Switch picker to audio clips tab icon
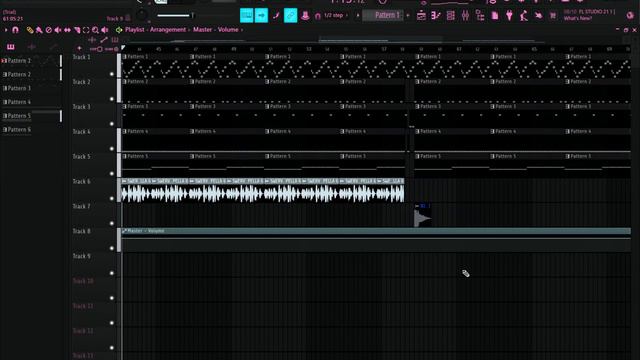This screenshot has width=640, height=360. click(x=31, y=47)
